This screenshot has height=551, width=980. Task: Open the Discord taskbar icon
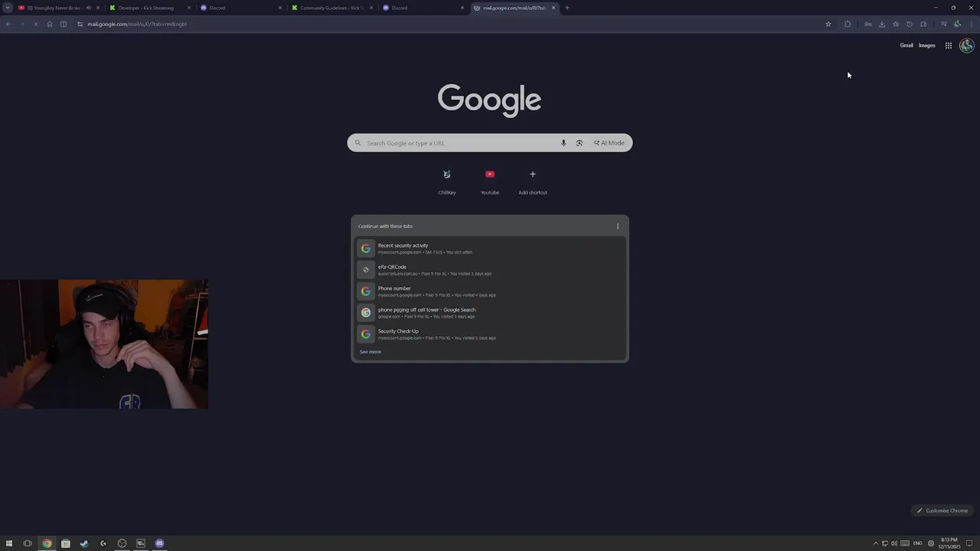point(159,543)
